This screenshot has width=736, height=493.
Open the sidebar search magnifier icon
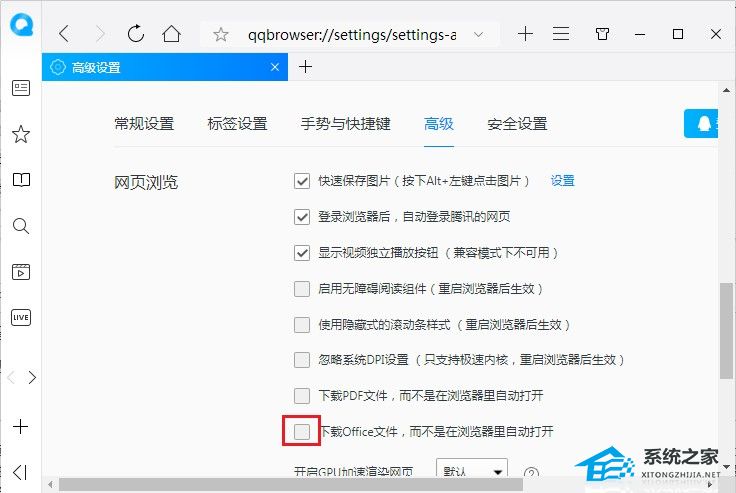point(21,226)
